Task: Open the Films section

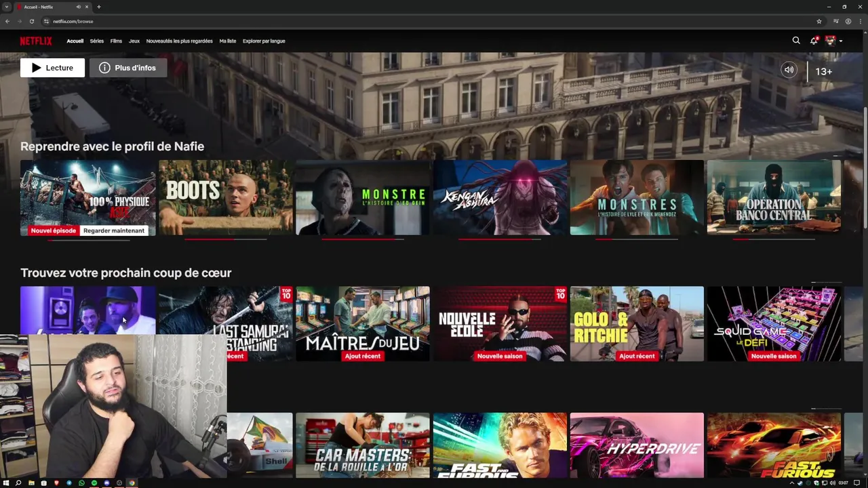Action: (x=116, y=41)
